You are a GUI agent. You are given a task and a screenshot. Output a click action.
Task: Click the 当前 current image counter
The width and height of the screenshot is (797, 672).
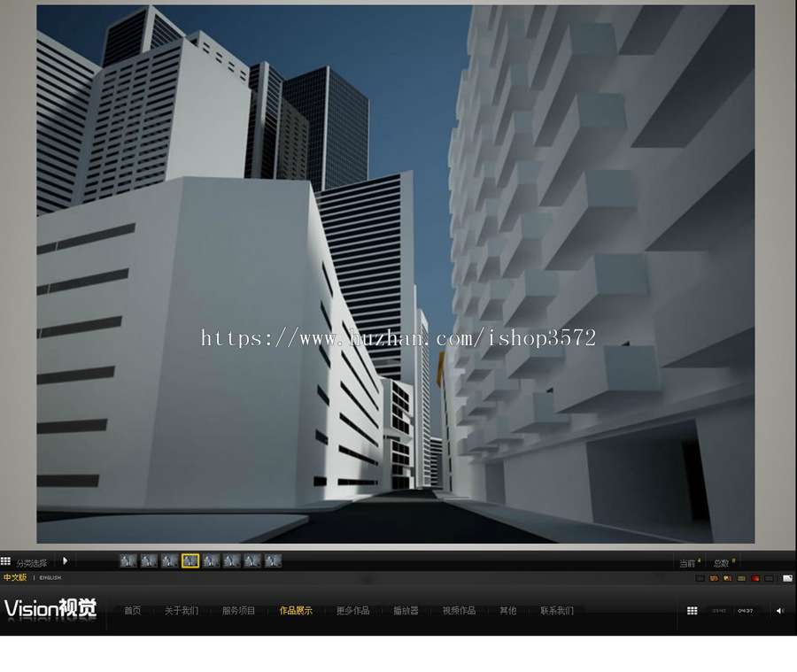click(690, 563)
